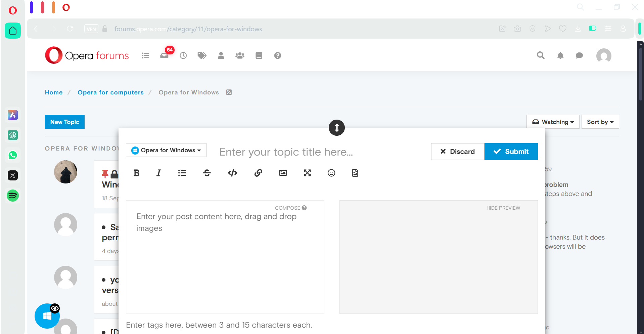Apply italic formatting in composer
The height and width of the screenshot is (334, 644).
click(159, 173)
